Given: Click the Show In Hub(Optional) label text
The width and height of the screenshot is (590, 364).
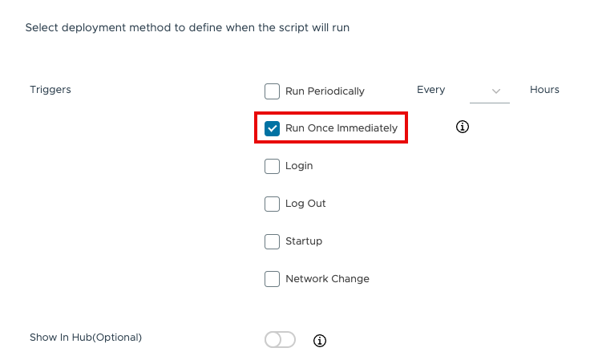Looking at the screenshot, I should point(86,338).
